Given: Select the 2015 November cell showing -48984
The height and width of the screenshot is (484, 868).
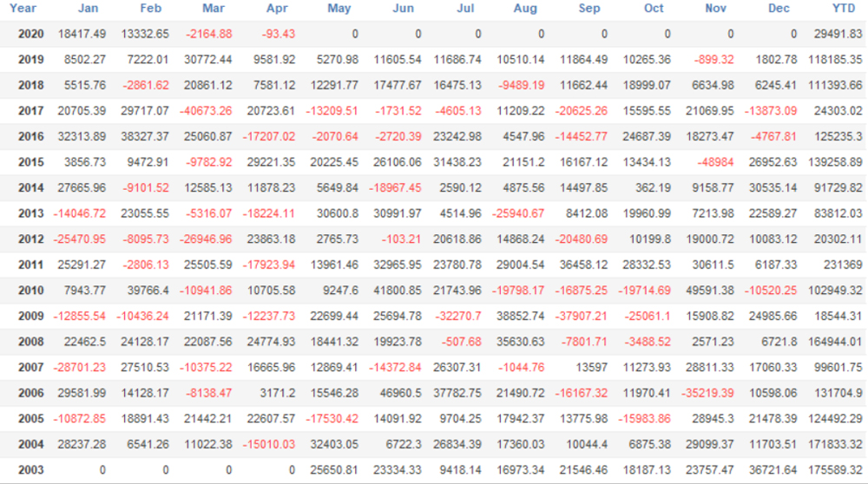Looking at the screenshot, I should pyautogui.click(x=714, y=162).
